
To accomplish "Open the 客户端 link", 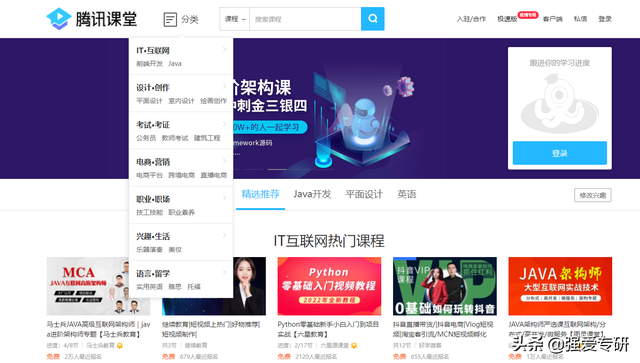I will [x=553, y=19].
